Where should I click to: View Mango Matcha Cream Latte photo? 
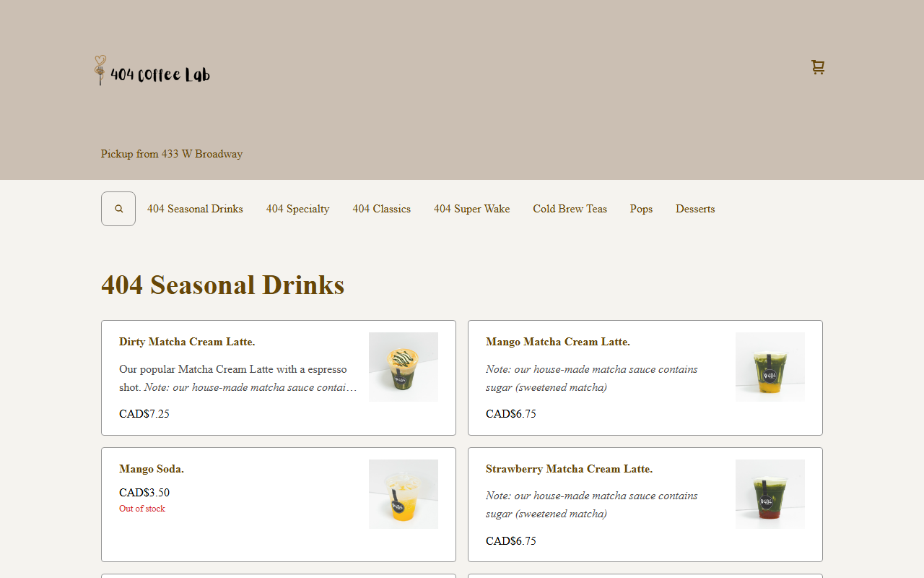(x=770, y=367)
